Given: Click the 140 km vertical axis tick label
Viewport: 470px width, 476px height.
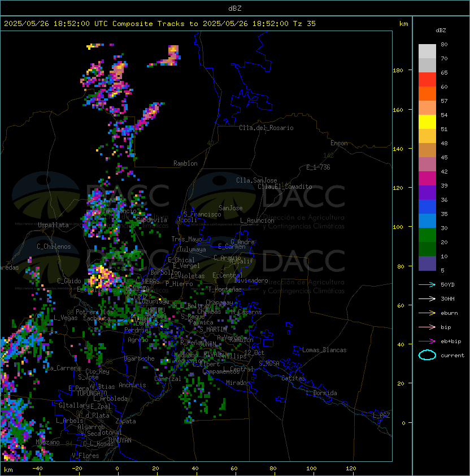Looking at the screenshot, I should click(x=398, y=149).
